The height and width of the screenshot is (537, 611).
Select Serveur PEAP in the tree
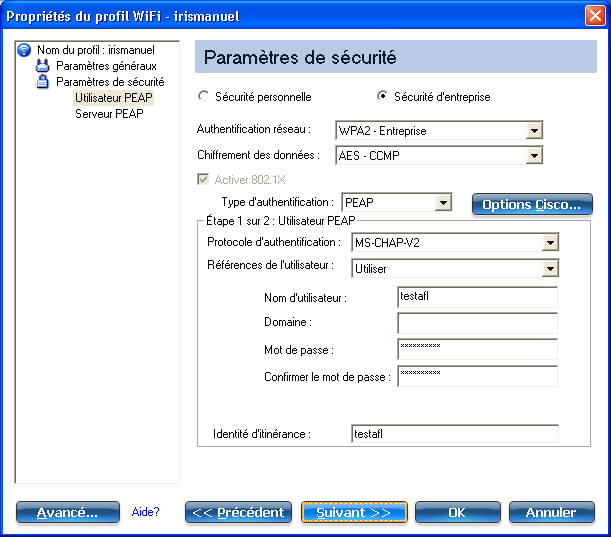click(x=109, y=114)
